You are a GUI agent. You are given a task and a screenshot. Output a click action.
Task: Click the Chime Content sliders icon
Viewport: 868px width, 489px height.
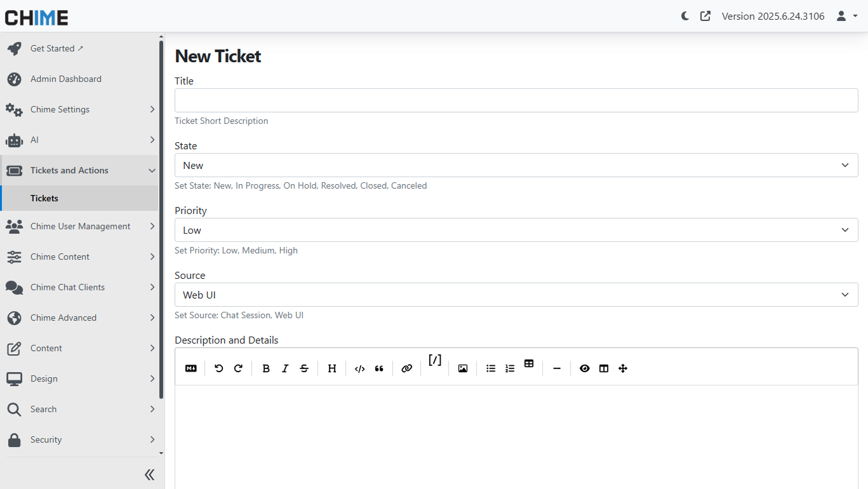tap(14, 257)
